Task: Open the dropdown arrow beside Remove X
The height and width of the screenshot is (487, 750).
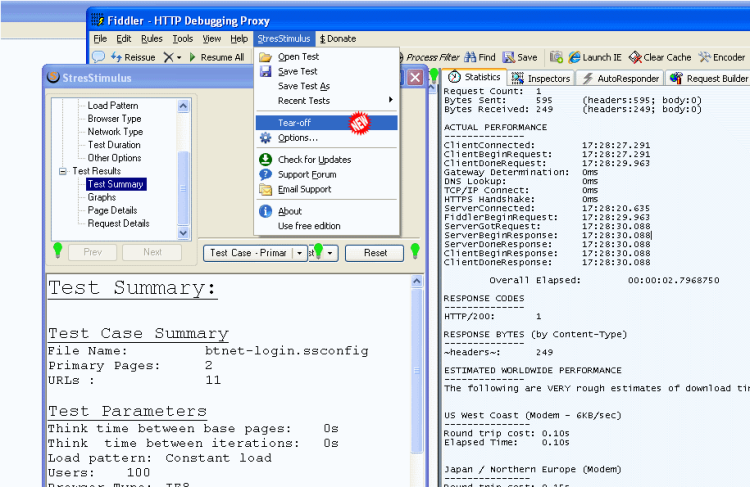Action: pyautogui.click(x=179, y=57)
